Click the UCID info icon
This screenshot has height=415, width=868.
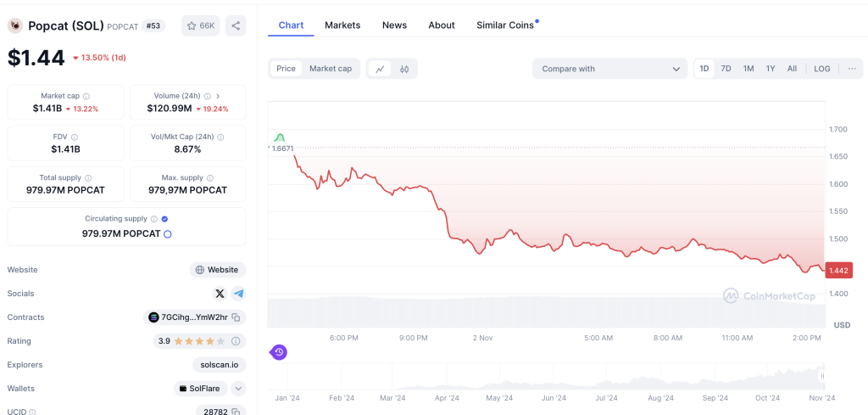32,412
